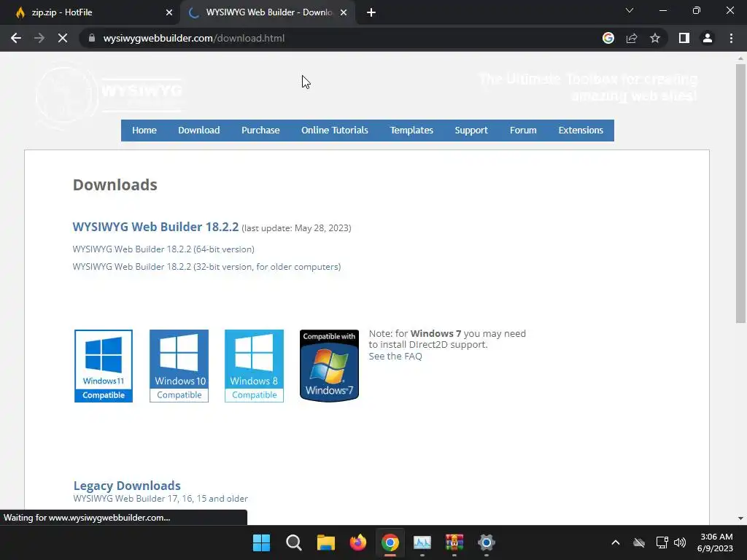Open the Templates nav item

(411, 130)
